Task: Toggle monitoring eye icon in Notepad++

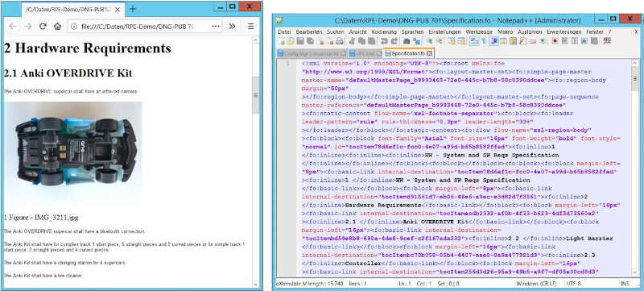Action: coord(543,41)
